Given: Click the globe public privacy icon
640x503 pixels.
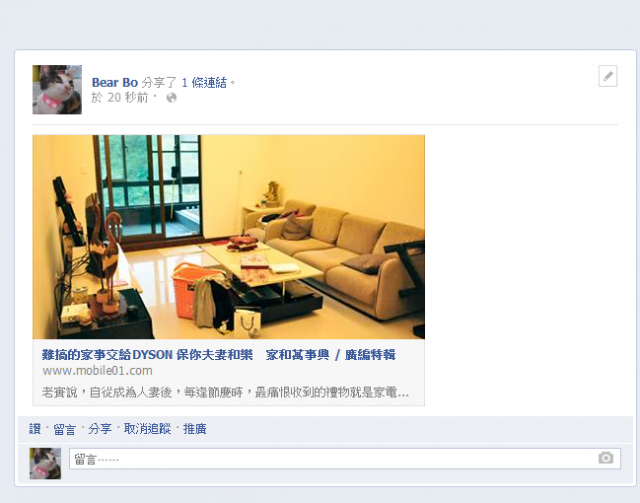Looking at the screenshot, I should pos(171,98).
